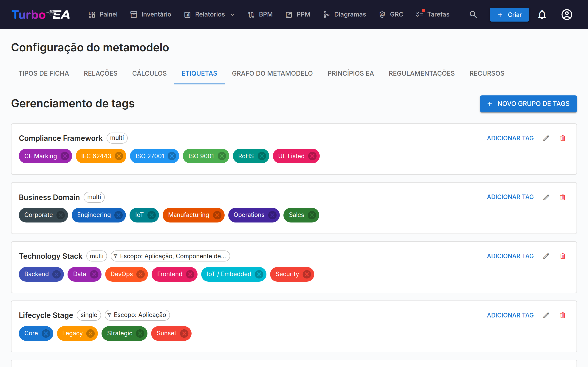The height and width of the screenshot is (367, 588).
Task: Remove the DevOps tag
Action: [140, 274]
